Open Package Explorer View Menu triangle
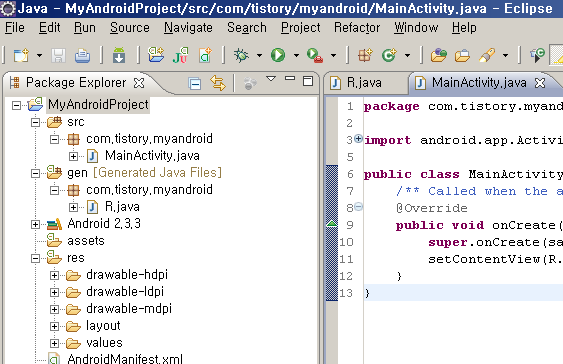This screenshot has height=364, width=563. 271,78
